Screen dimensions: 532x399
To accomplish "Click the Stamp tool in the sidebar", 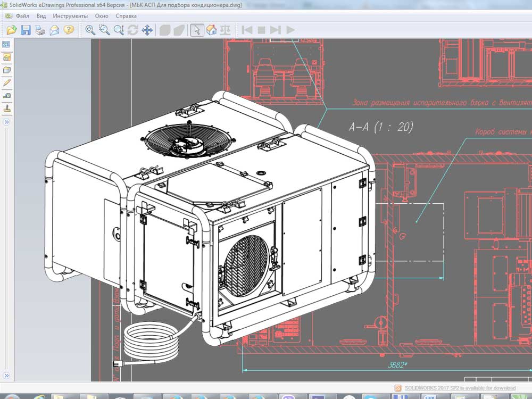I will point(7,109).
